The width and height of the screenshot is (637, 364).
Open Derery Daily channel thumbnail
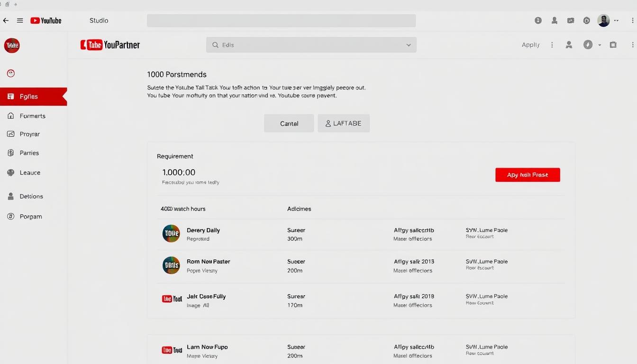coord(171,234)
